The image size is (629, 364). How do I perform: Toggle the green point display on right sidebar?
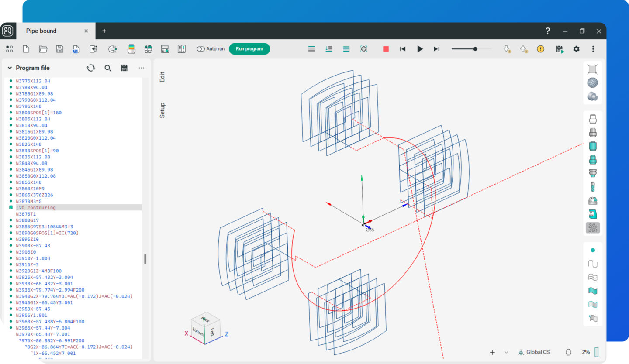coord(592,250)
